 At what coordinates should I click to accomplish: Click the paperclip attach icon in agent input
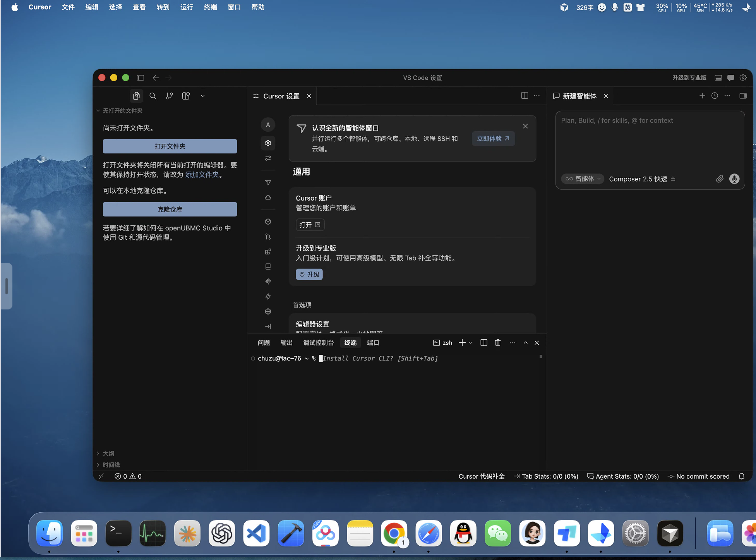click(720, 179)
